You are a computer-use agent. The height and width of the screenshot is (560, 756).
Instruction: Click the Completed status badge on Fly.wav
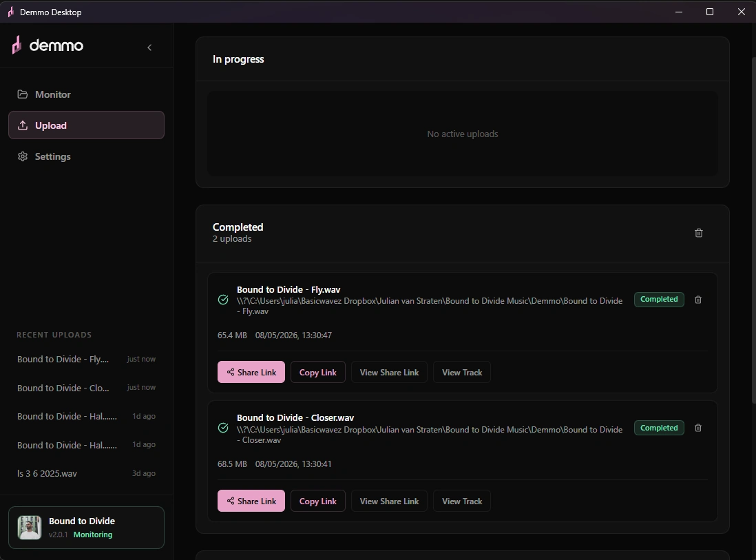(x=659, y=300)
